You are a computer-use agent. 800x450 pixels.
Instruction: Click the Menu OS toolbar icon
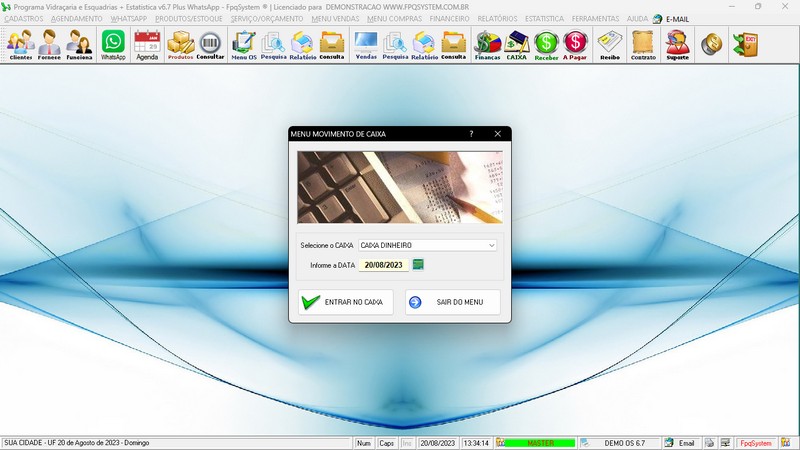pos(243,45)
